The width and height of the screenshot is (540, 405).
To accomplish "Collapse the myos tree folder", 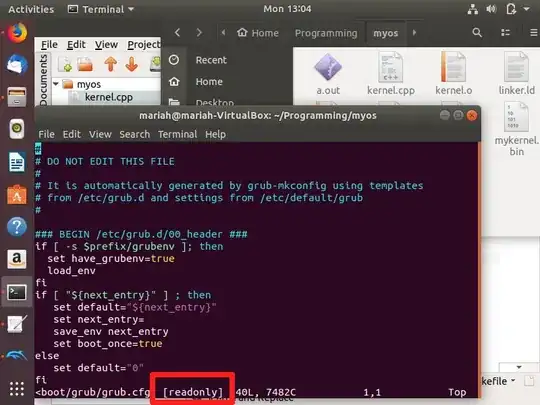I will tap(56, 84).
